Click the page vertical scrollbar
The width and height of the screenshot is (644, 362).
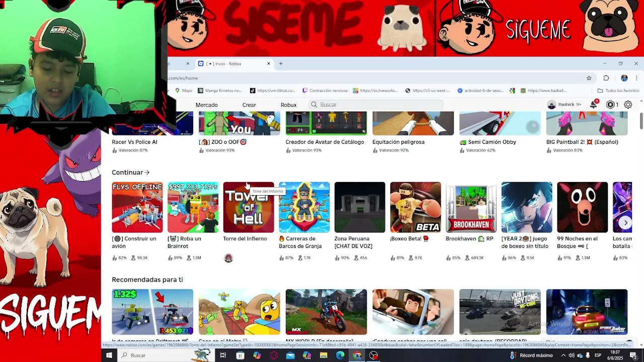tap(641, 121)
